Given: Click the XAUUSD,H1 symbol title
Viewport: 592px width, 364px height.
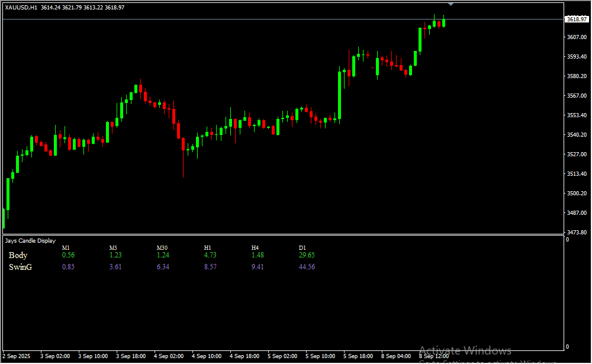Looking at the screenshot, I should (x=21, y=7).
